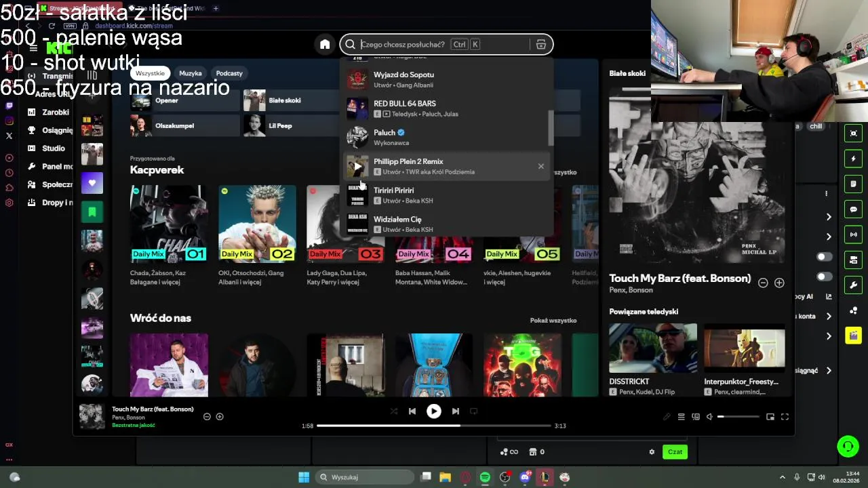Focus the Czego chcesz posłuchać search field
The image size is (868, 488).
pos(446,45)
